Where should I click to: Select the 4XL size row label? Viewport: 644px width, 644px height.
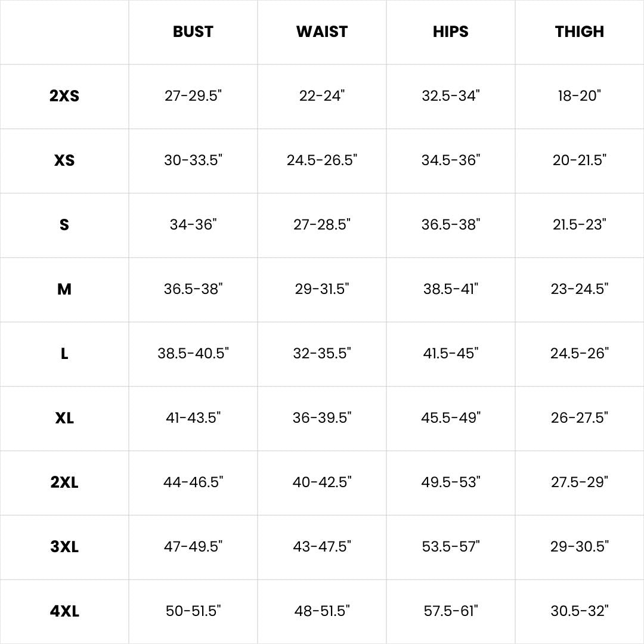point(64,611)
